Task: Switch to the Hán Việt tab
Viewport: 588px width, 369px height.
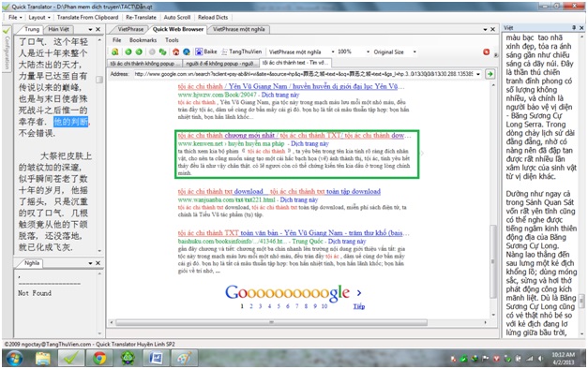Action: point(58,29)
